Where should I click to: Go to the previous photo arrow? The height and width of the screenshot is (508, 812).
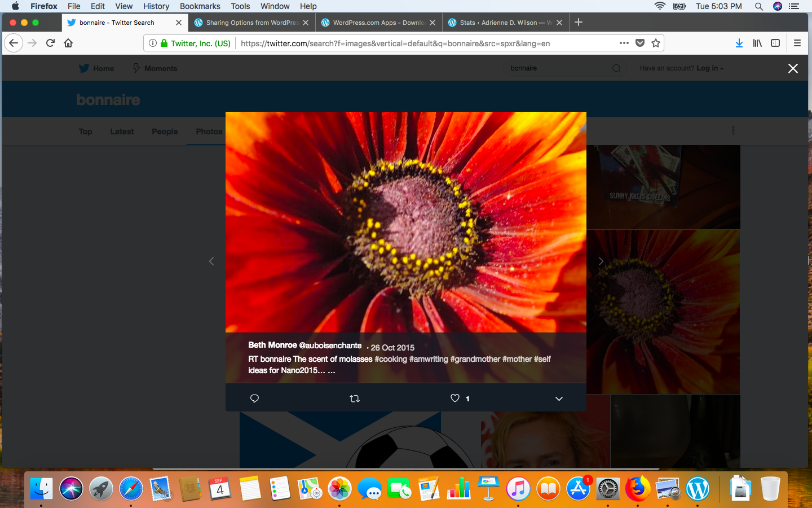[211, 261]
